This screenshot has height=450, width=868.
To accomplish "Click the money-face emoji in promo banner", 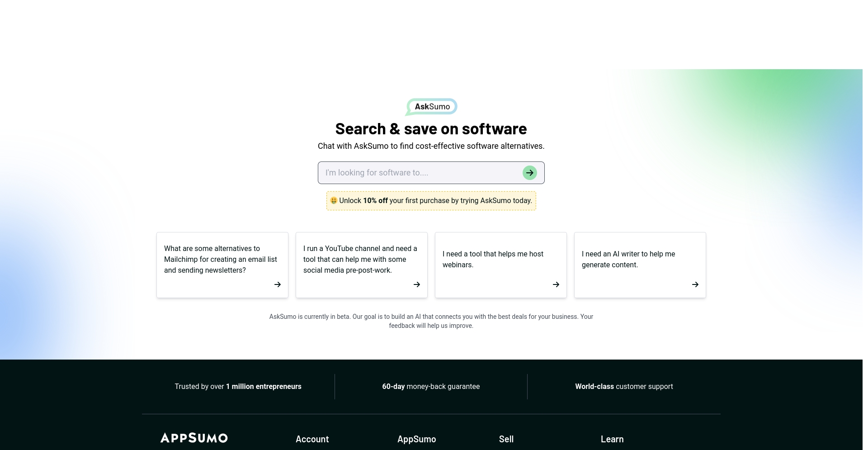I will click(334, 201).
